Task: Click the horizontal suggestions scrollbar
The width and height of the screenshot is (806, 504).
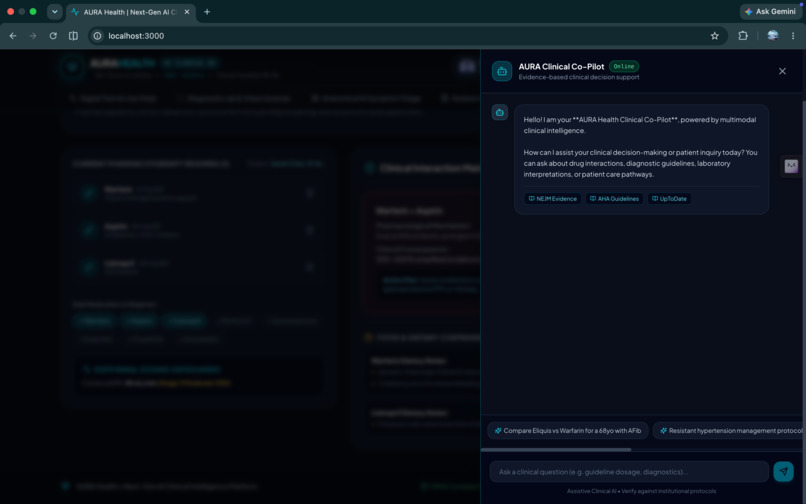Action: pos(556,449)
